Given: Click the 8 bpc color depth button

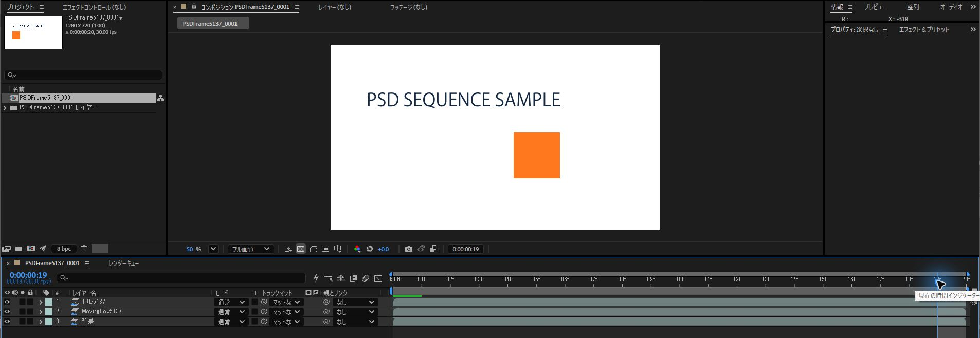Looking at the screenshot, I should [64, 249].
